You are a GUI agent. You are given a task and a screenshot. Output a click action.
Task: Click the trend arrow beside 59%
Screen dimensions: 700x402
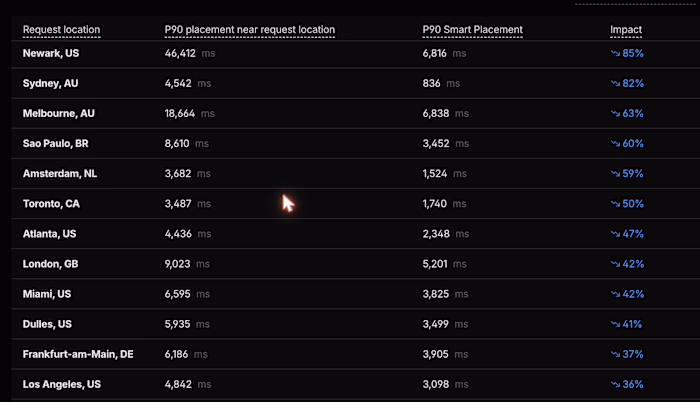(x=615, y=174)
